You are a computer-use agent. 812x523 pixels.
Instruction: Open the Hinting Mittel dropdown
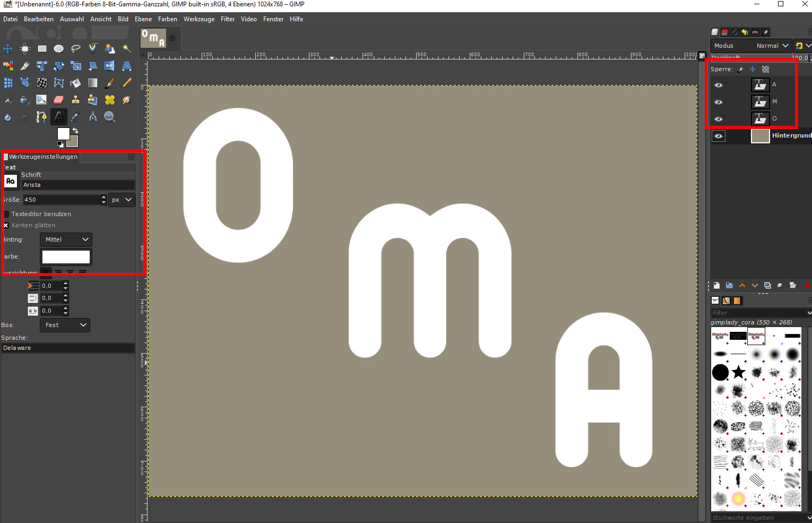[x=66, y=239]
